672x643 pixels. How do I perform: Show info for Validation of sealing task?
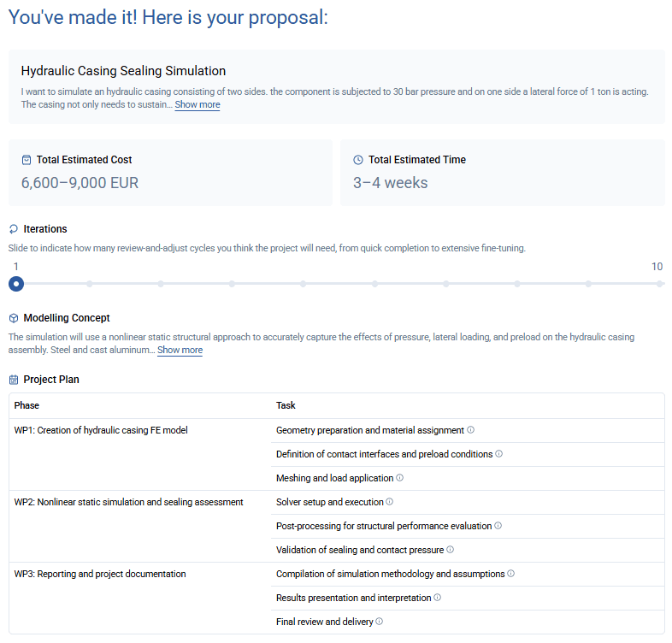pos(451,550)
